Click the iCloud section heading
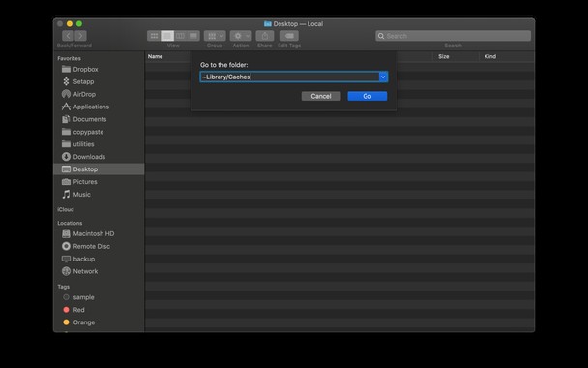588x368 pixels. [x=66, y=209]
